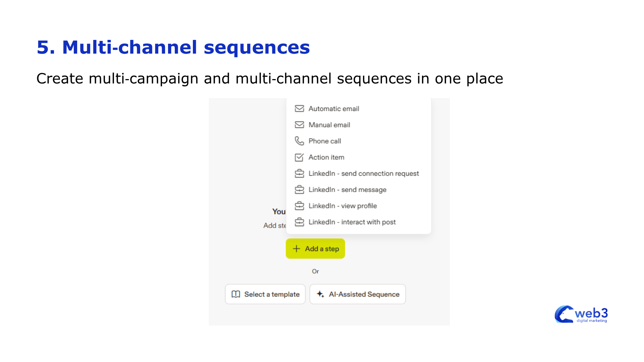This screenshot has height=362, width=644.
Task: Select the Action item step type
Action: coord(326,157)
